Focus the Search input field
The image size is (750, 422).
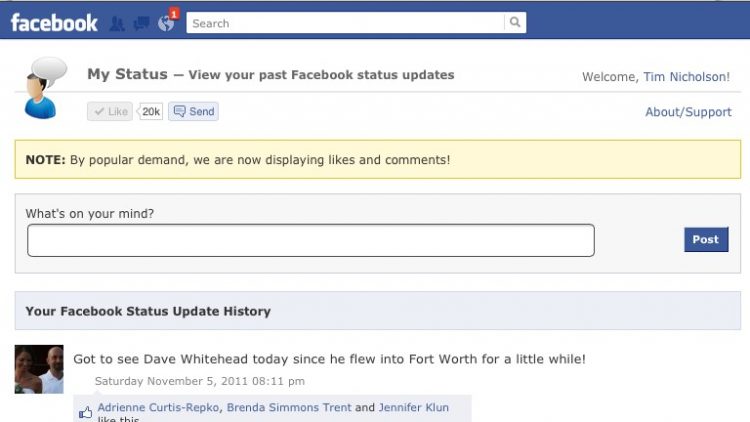tap(345, 23)
